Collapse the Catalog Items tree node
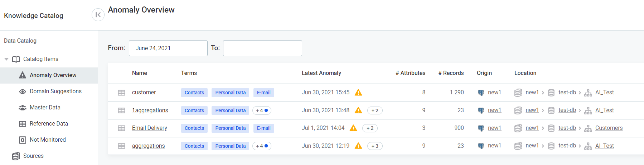644x165 pixels. [6, 59]
